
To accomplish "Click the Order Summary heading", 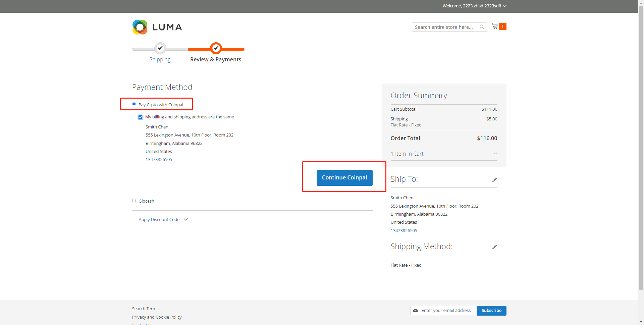I will (x=419, y=96).
